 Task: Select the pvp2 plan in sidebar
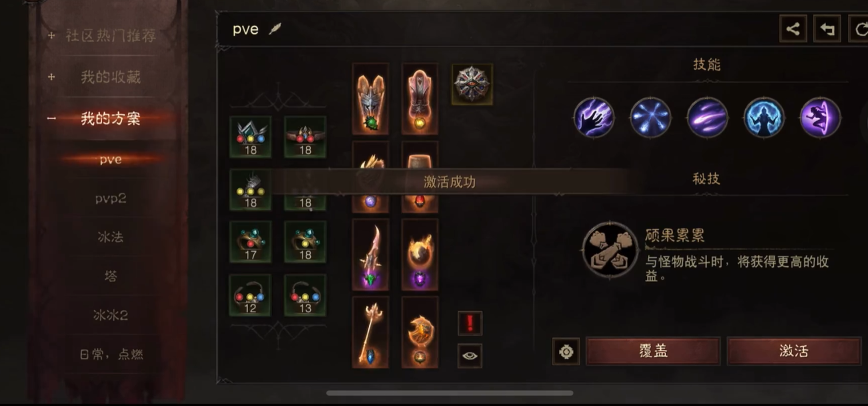point(110,198)
